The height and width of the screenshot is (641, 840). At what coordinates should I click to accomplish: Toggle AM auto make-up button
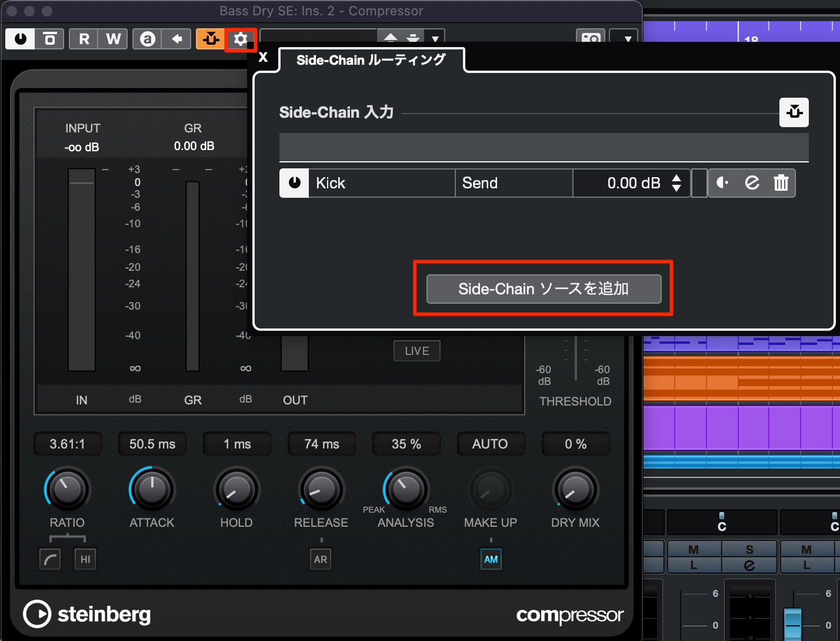(x=491, y=559)
